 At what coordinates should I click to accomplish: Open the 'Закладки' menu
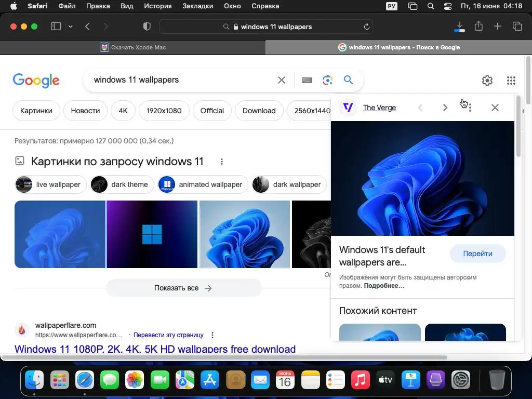coord(198,6)
